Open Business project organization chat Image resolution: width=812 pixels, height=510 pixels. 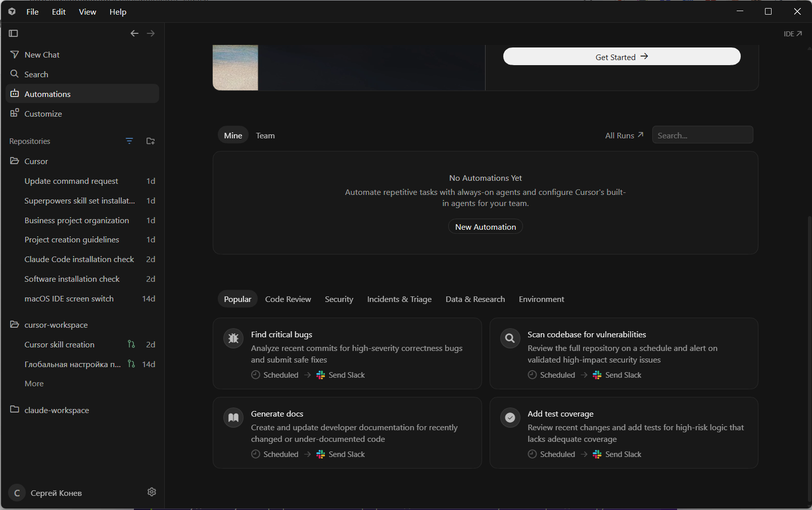coord(82,220)
